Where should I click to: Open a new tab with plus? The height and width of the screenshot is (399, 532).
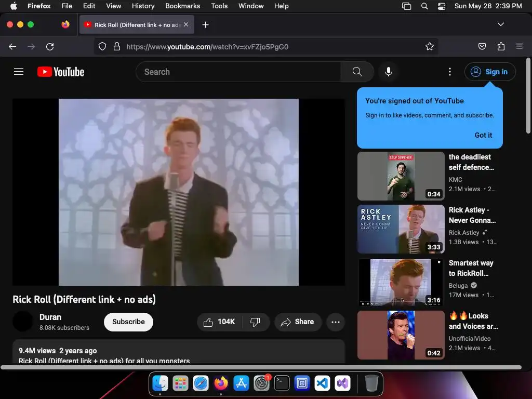(x=205, y=25)
